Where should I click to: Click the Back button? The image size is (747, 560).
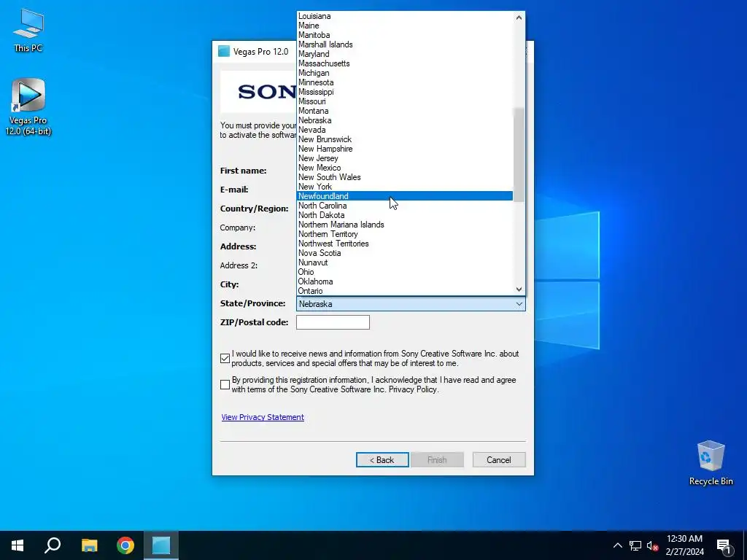[382, 460]
